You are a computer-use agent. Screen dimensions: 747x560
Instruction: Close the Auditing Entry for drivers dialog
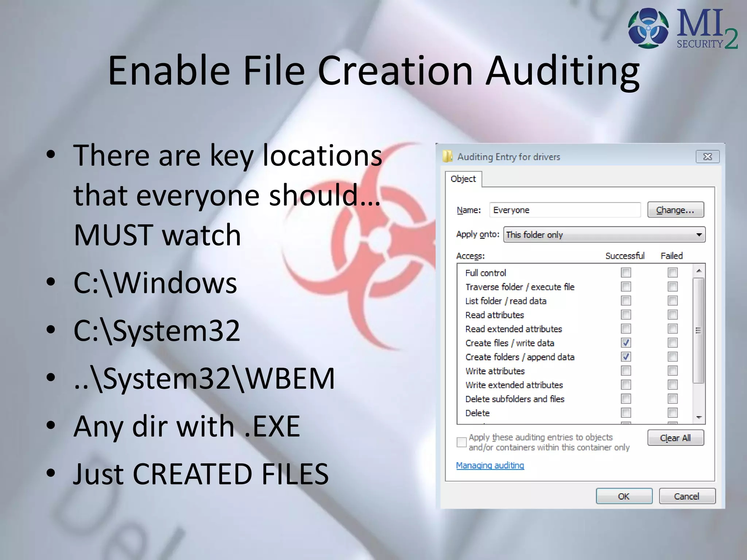(708, 157)
